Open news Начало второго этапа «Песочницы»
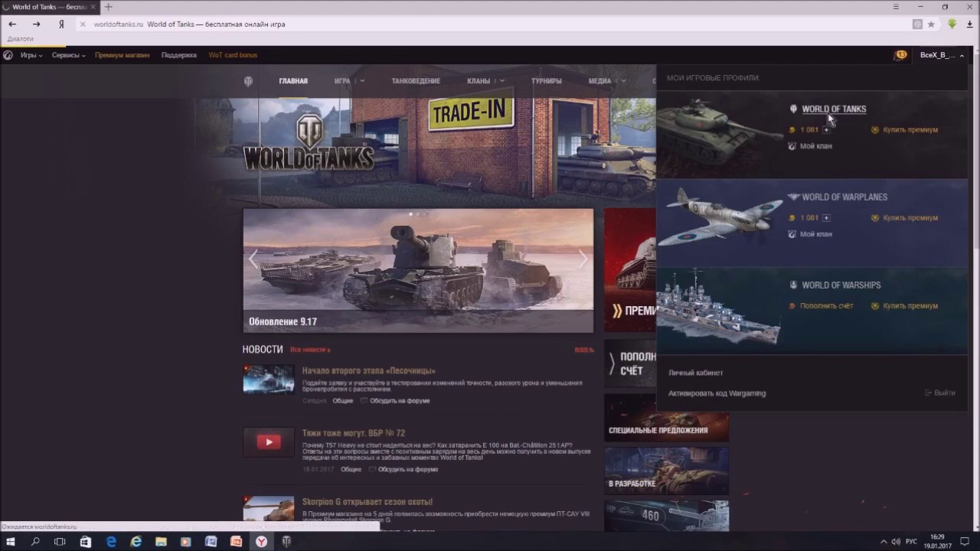This screenshot has width=980, height=551. 368,371
